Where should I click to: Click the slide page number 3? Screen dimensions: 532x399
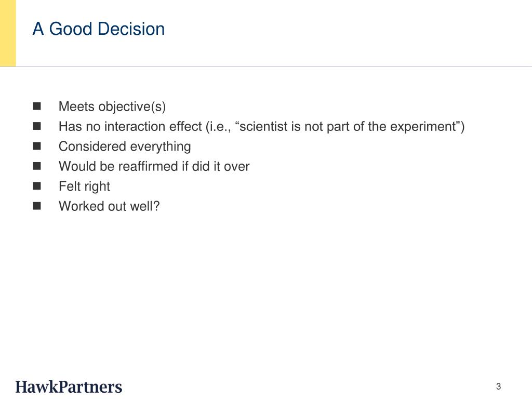tap(498, 386)
